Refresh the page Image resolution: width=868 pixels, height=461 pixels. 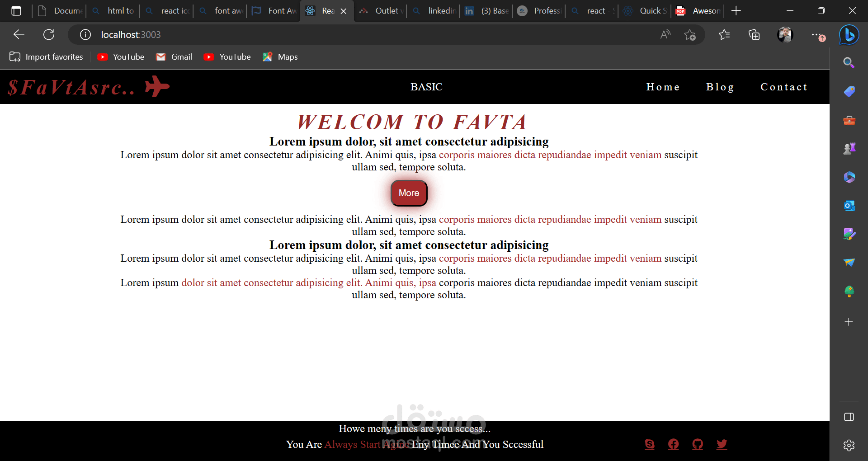pyautogui.click(x=49, y=34)
